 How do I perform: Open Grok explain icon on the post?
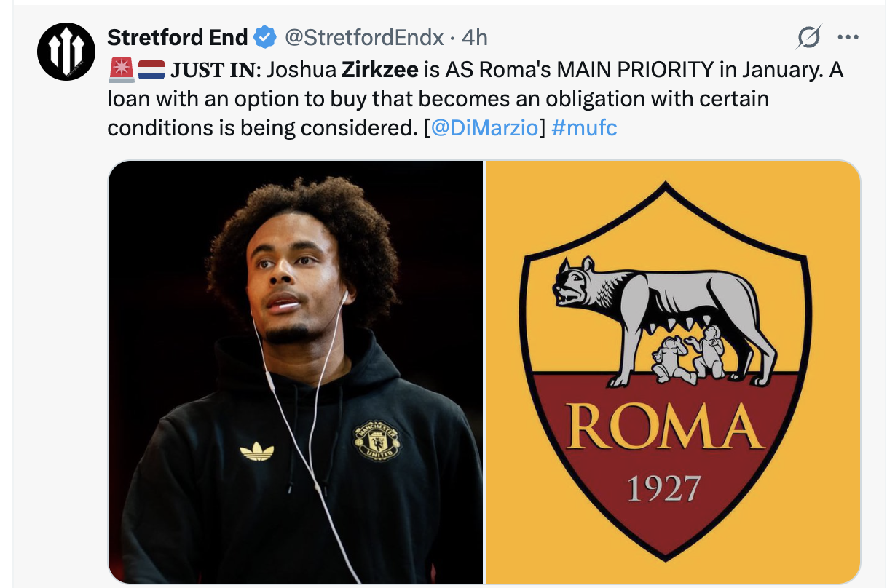pyautogui.click(x=808, y=37)
